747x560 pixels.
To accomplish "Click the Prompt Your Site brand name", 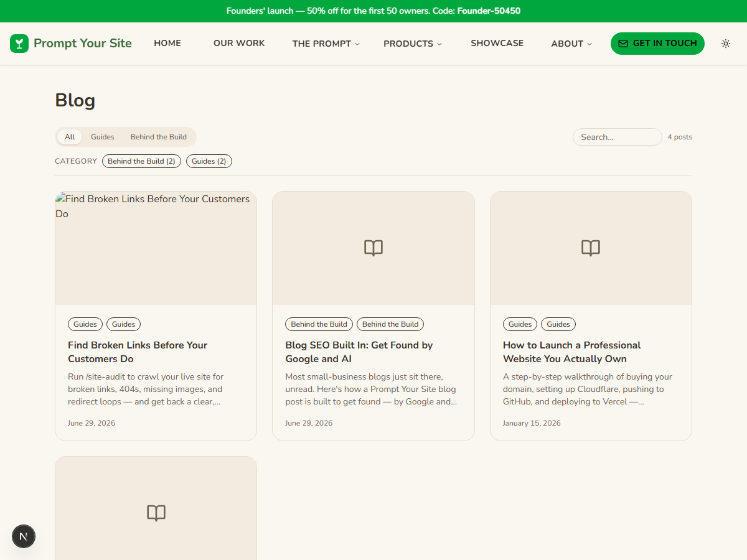I will tap(83, 44).
